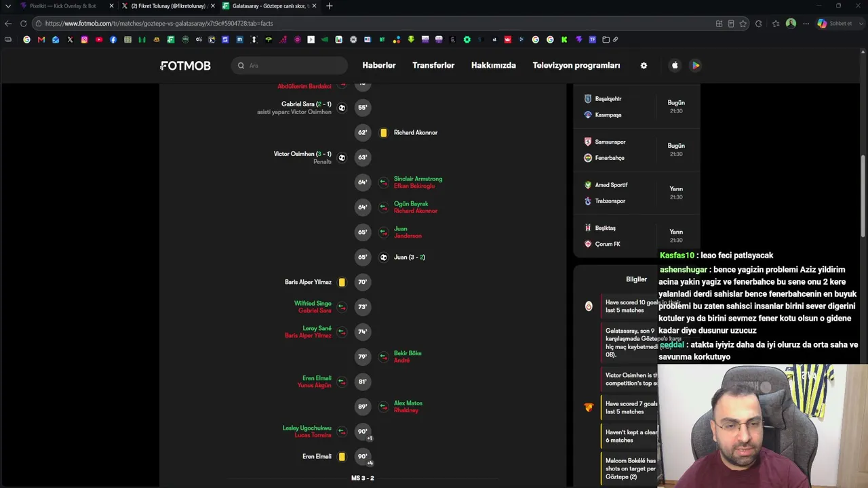Click the Başakşehir team crest
868x488 pixels.
point(588,99)
